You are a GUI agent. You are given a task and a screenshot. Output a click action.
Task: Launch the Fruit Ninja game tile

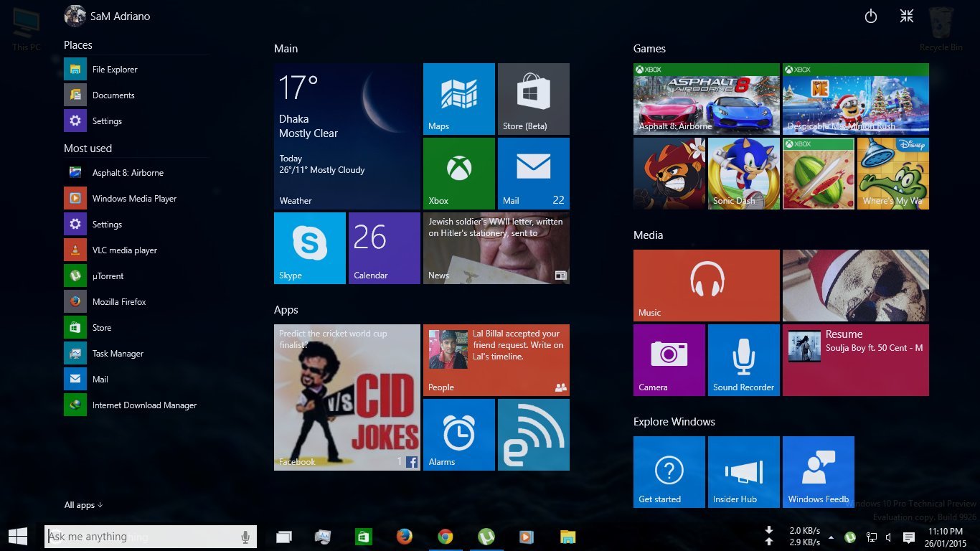pos(819,174)
